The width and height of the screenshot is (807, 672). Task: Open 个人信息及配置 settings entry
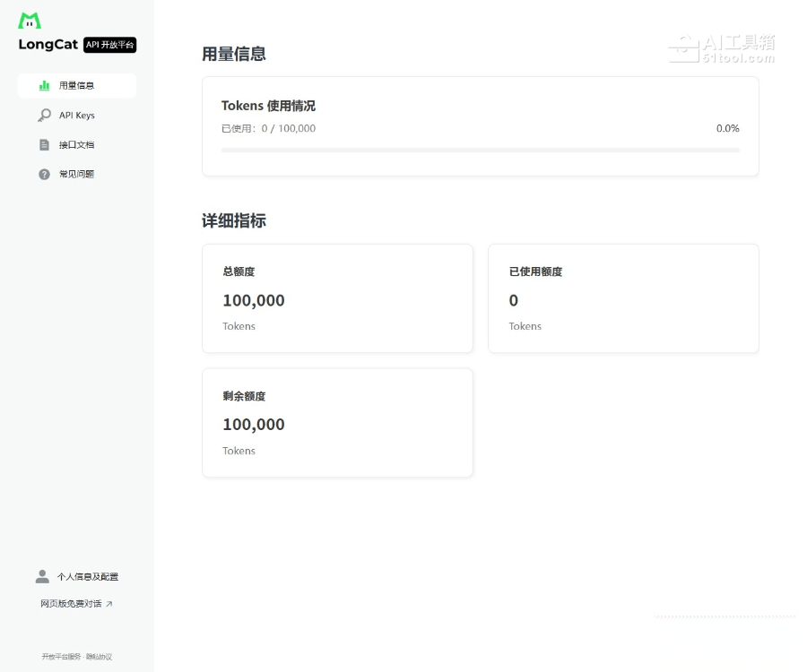[88, 577]
